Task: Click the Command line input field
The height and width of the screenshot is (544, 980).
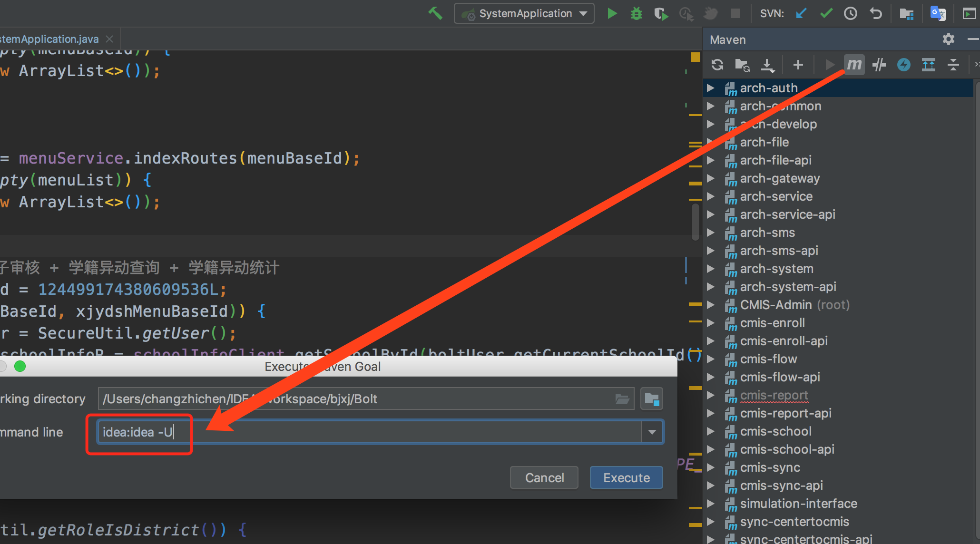Action: click(x=369, y=432)
